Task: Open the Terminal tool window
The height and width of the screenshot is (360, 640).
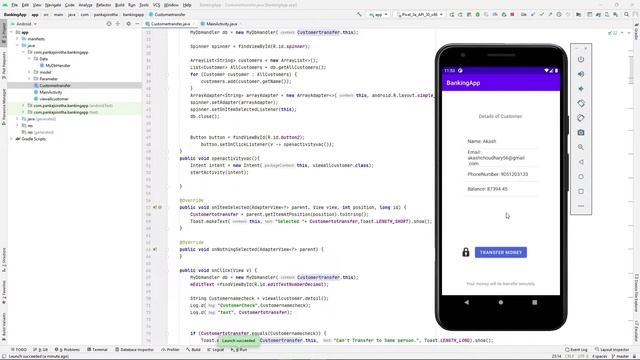Action: (97, 350)
